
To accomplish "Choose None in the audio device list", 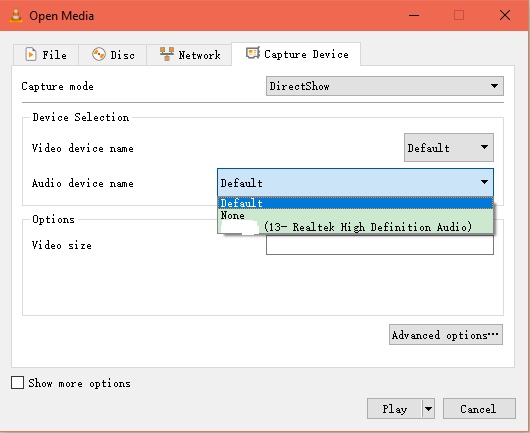I will [355, 215].
